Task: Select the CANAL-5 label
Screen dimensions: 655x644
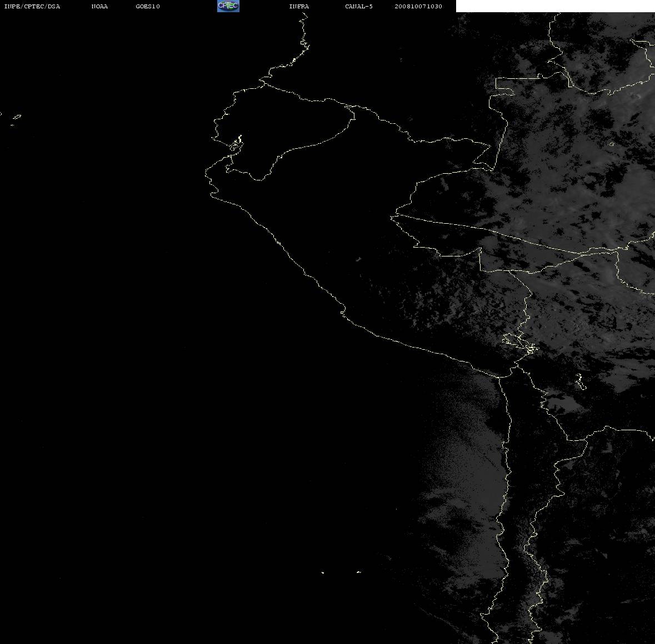Action: tap(359, 6)
